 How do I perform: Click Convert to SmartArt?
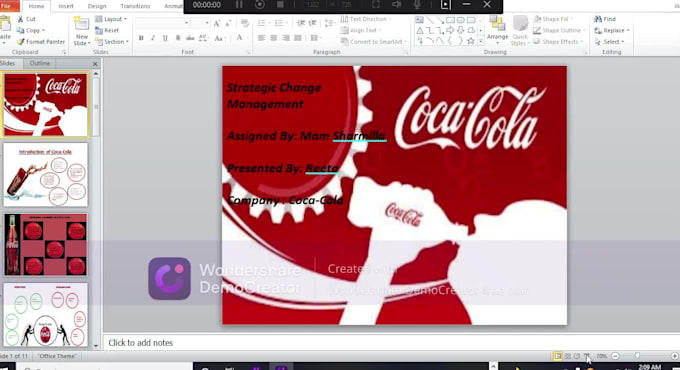pos(373,42)
